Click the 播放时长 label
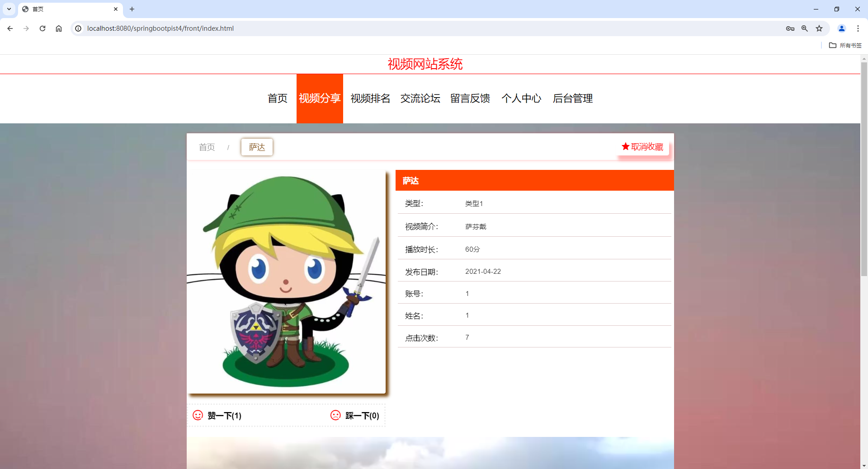Image resolution: width=868 pixels, height=469 pixels. (x=421, y=249)
